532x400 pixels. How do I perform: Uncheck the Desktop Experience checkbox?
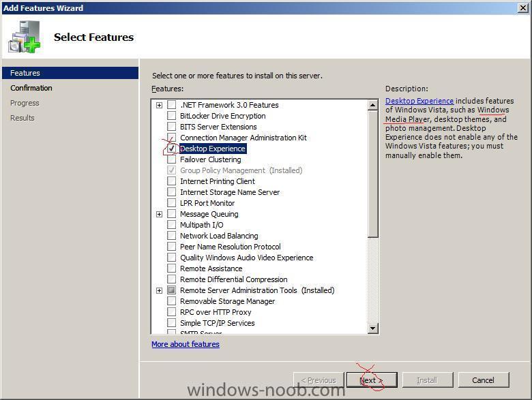[172, 149]
